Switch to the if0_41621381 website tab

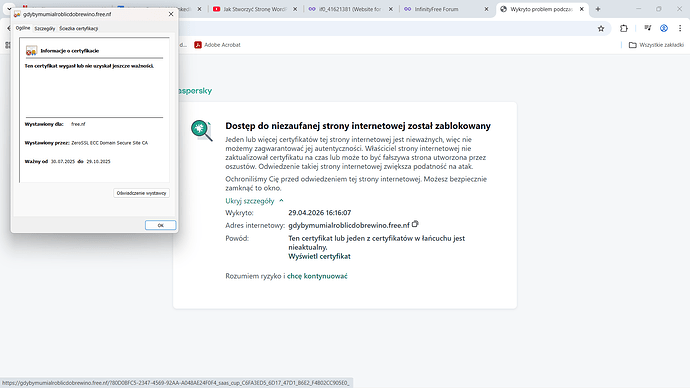click(350, 9)
